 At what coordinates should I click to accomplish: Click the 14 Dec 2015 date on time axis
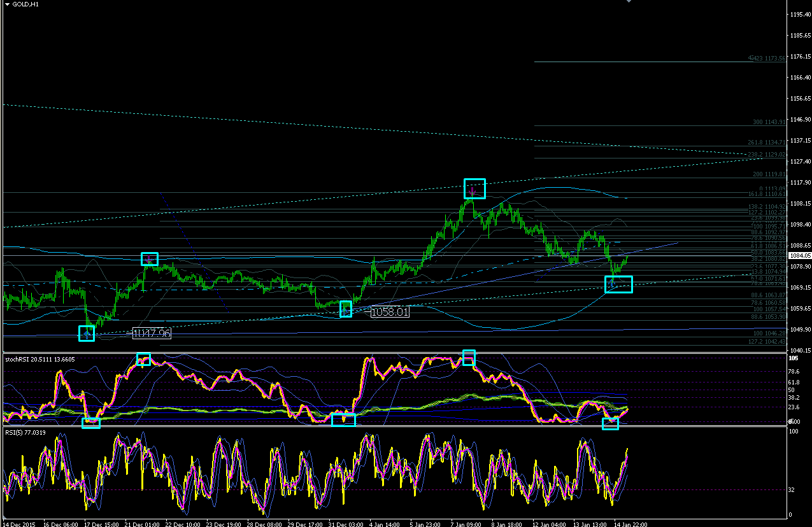tap(19, 524)
